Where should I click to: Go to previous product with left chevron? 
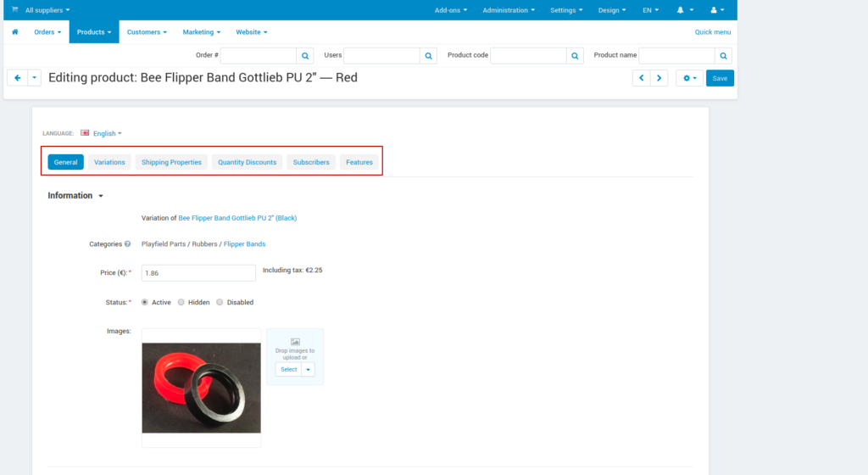pyautogui.click(x=641, y=78)
